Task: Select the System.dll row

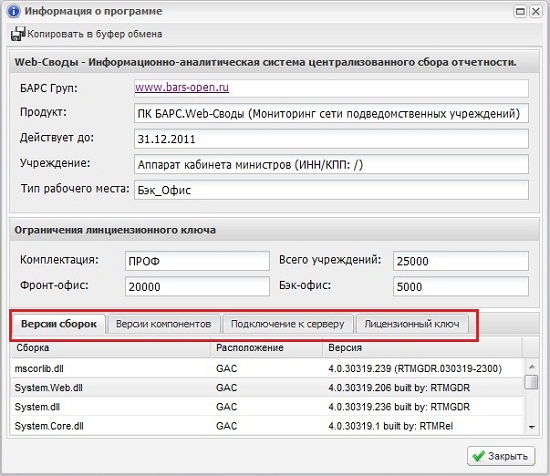Action: (x=267, y=407)
